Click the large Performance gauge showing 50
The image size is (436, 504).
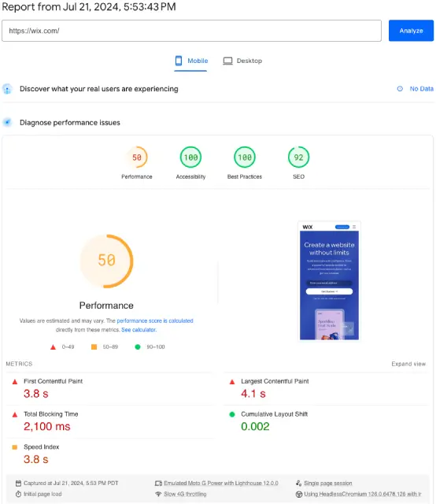(106, 261)
